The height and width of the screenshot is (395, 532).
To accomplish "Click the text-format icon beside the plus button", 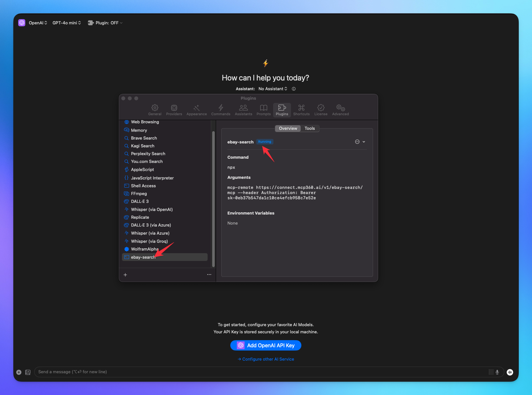I will click(x=28, y=372).
